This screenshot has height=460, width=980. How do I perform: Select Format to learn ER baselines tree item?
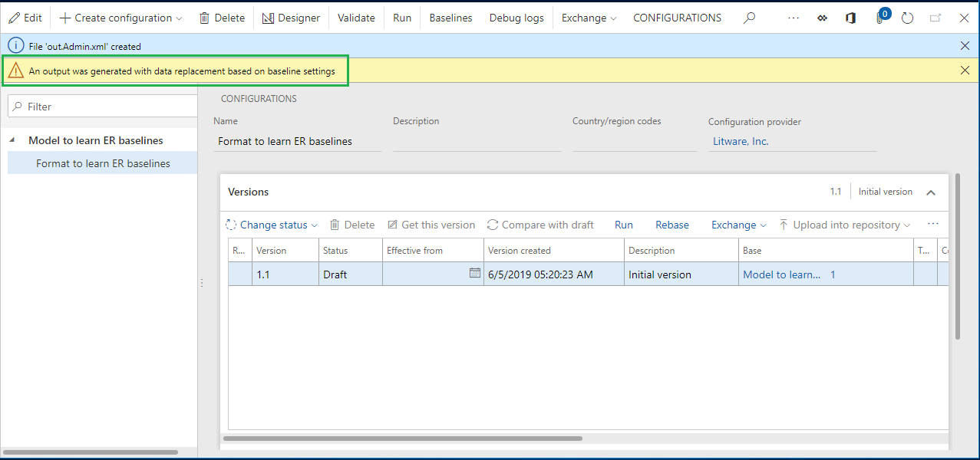(x=103, y=163)
